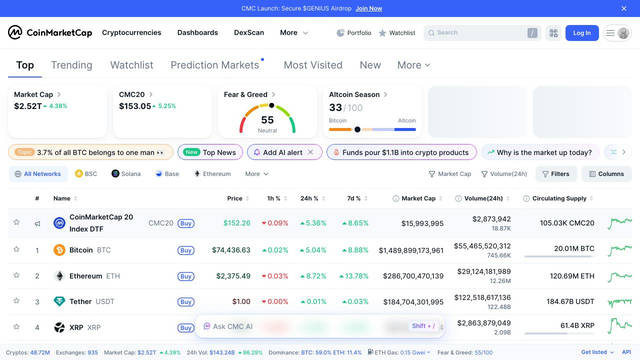Screen dimensions: 640x360
Task: Filter by Volume(24h) funnel button
Action: click(504, 174)
